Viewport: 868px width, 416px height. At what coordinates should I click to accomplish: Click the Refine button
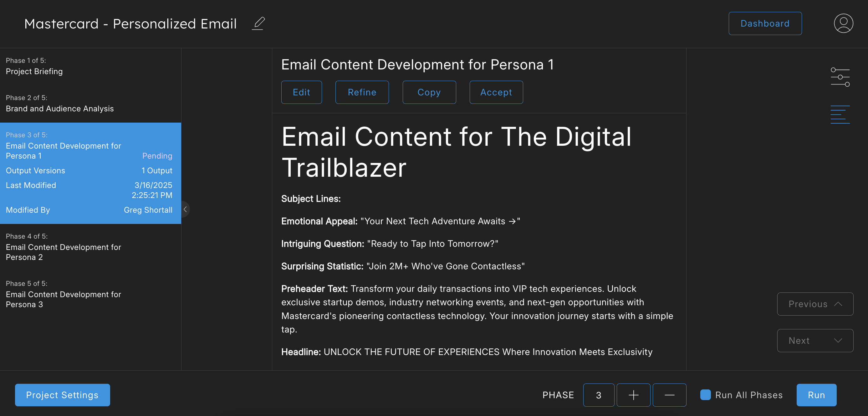361,92
